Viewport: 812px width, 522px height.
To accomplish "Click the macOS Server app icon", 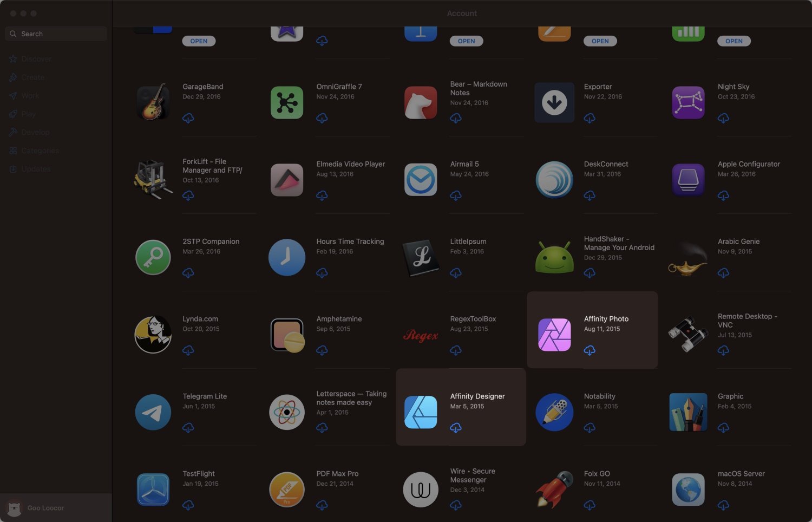I will [687, 490].
